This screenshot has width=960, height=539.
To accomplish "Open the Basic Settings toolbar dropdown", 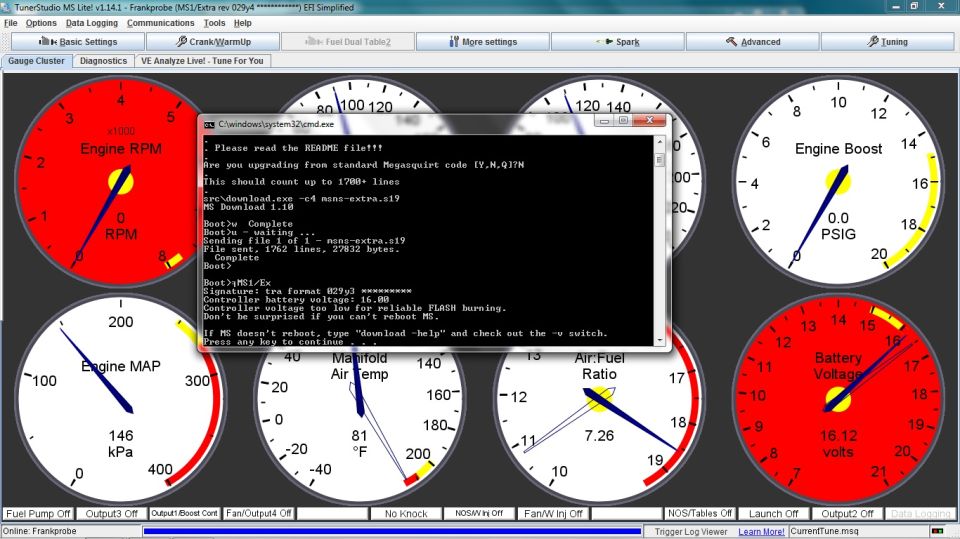I will pos(78,42).
